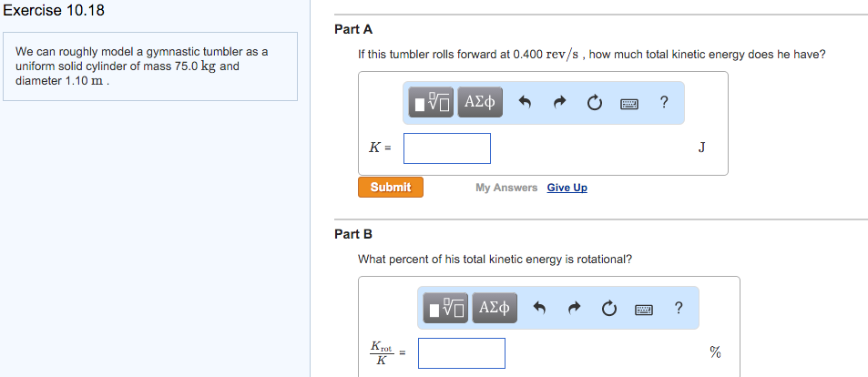
Task: Reset the Part B answer field
Action: [608, 309]
